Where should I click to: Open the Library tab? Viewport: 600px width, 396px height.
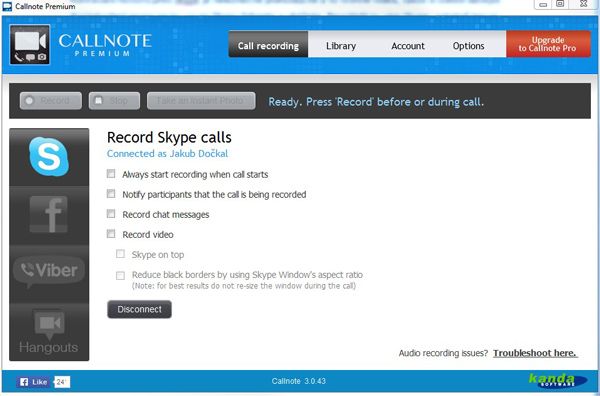pos(341,46)
